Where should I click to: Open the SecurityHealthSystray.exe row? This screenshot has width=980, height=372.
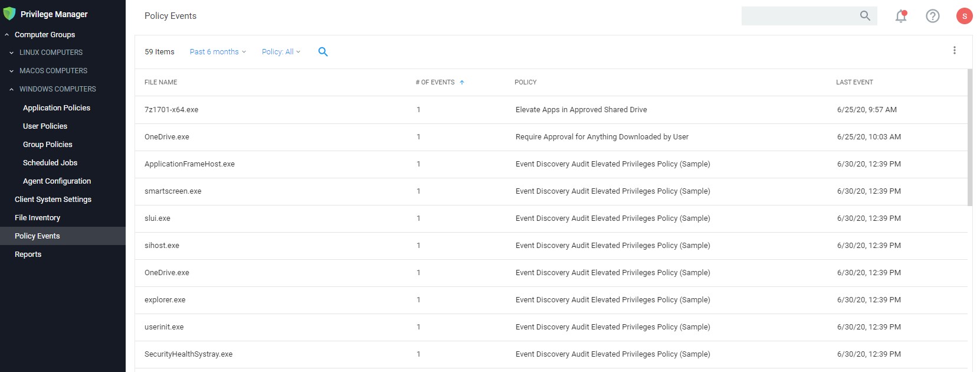pyautogui.click(x=551, y=354)
